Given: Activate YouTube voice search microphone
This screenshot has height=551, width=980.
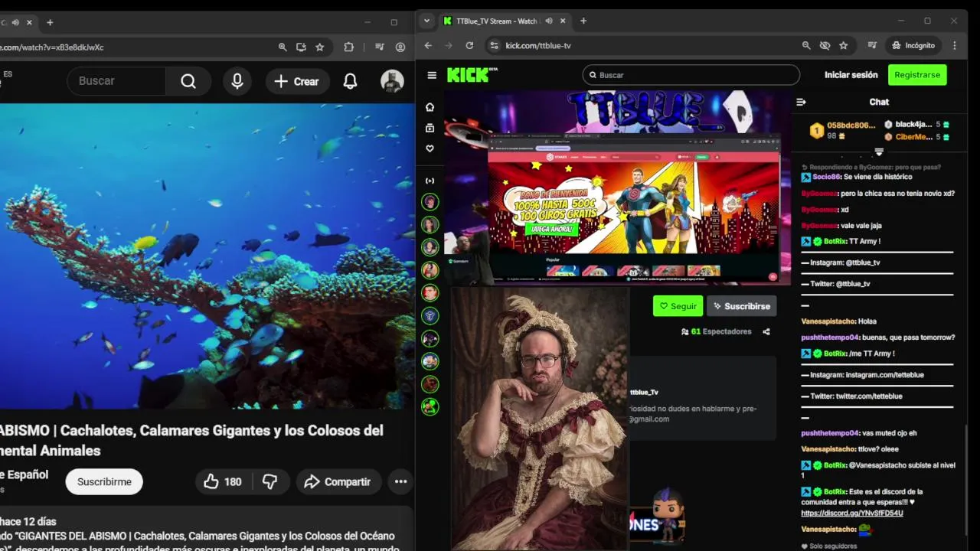Looking at the screenshot, I should pos(237,81).
